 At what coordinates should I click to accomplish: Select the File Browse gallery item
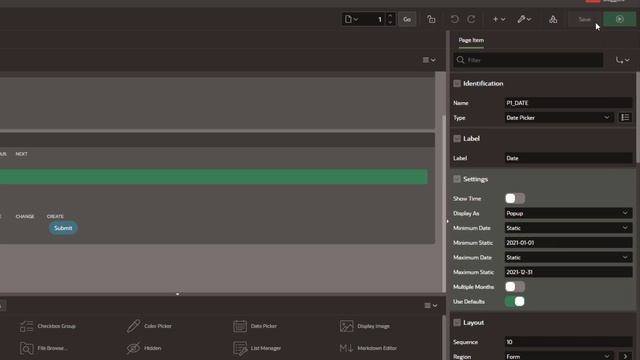(x=43, y=348)
